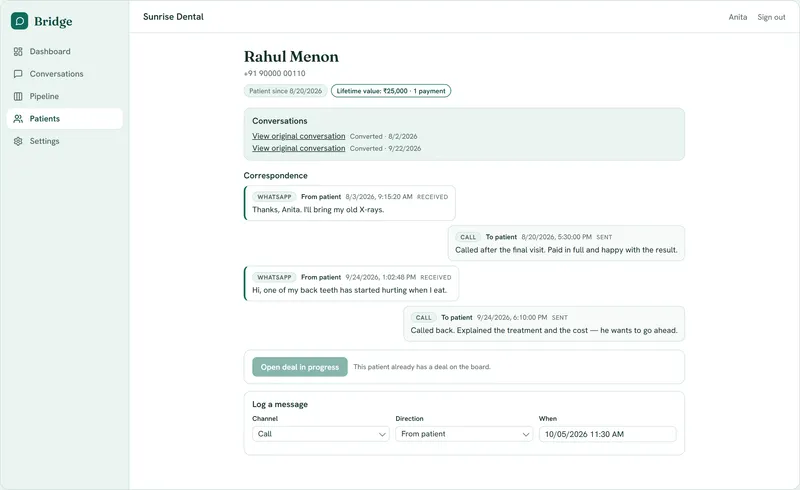The image size is (800, 490).
Task: Click the RECEIVED status on the X-rays message
Action: click(x=433, y=197)
